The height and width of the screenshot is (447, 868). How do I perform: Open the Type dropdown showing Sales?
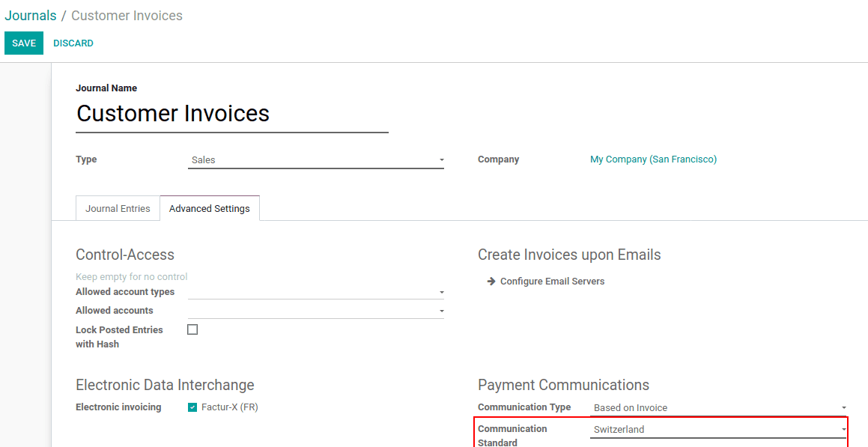coord(315,160)
